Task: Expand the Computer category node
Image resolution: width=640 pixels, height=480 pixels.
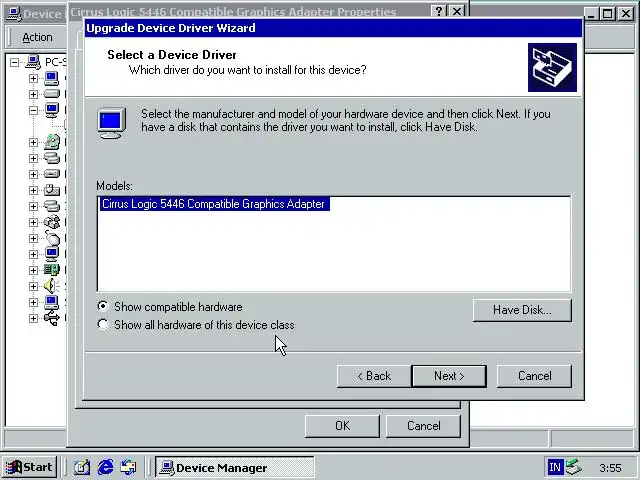Action: [33, 78]
